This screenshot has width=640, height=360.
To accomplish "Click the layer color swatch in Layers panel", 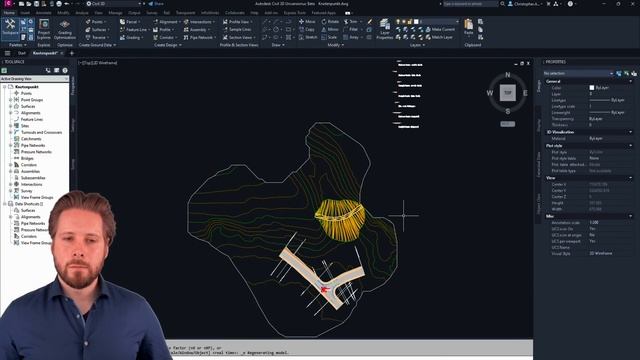I will point(416,22).
